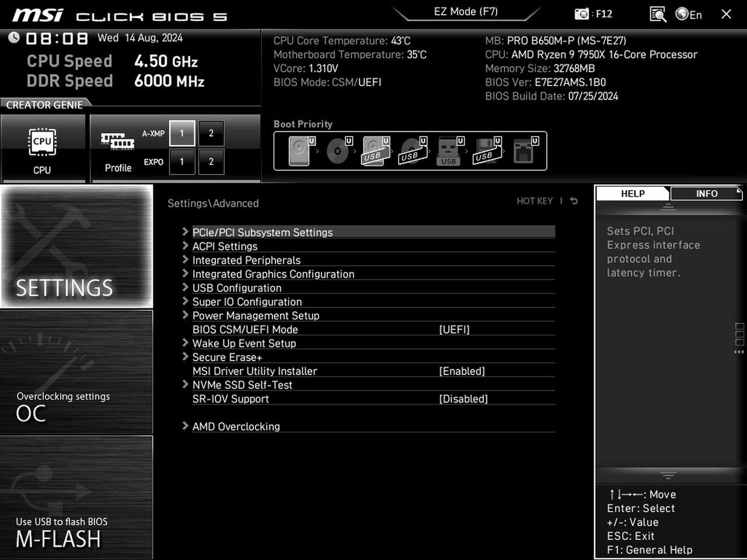747x560 pixels.
Task: Select USB CD/DVD boot device icon
Action: [x=413, y=151]
